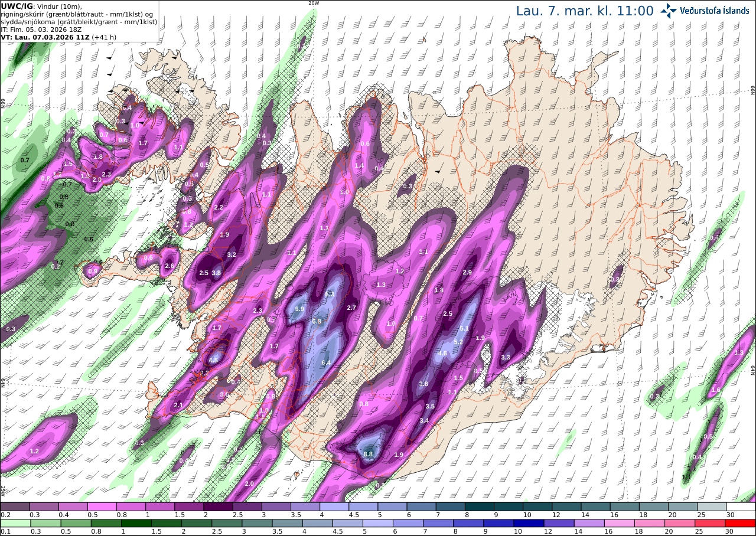Click the 5.1 precipitation value on the map
Screen dimensions: 756x536
click(x=464, y=328)
